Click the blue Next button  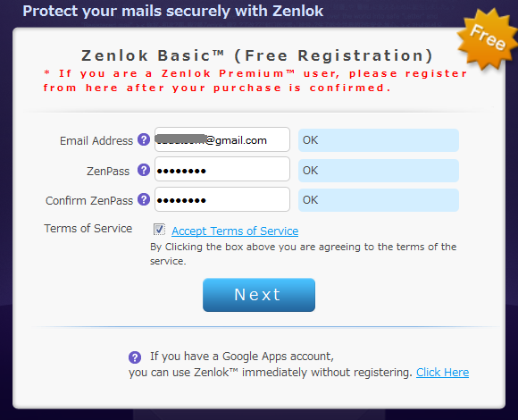coord(259,295)
